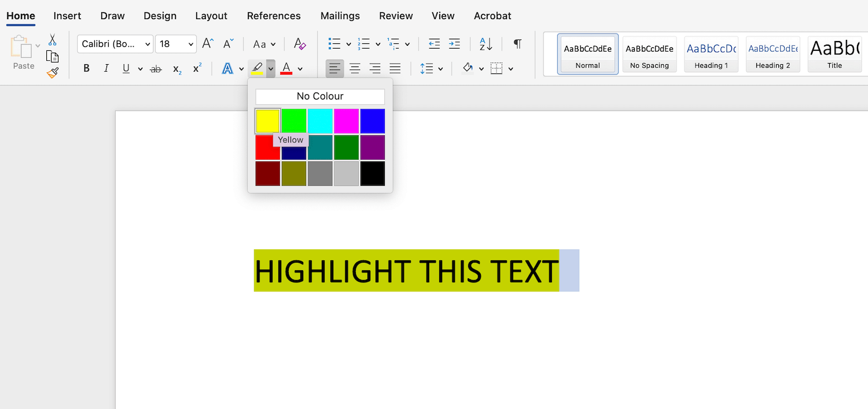868x409 pixels.
Task: Click the Copy icon
Action: click(x=52, y=56)
